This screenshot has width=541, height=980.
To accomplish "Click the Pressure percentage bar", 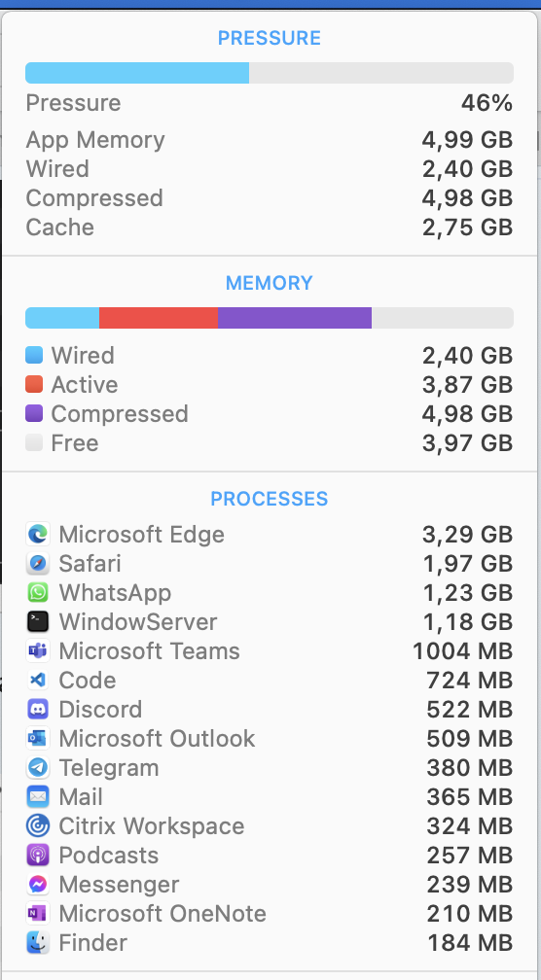I will coord(270,73).
